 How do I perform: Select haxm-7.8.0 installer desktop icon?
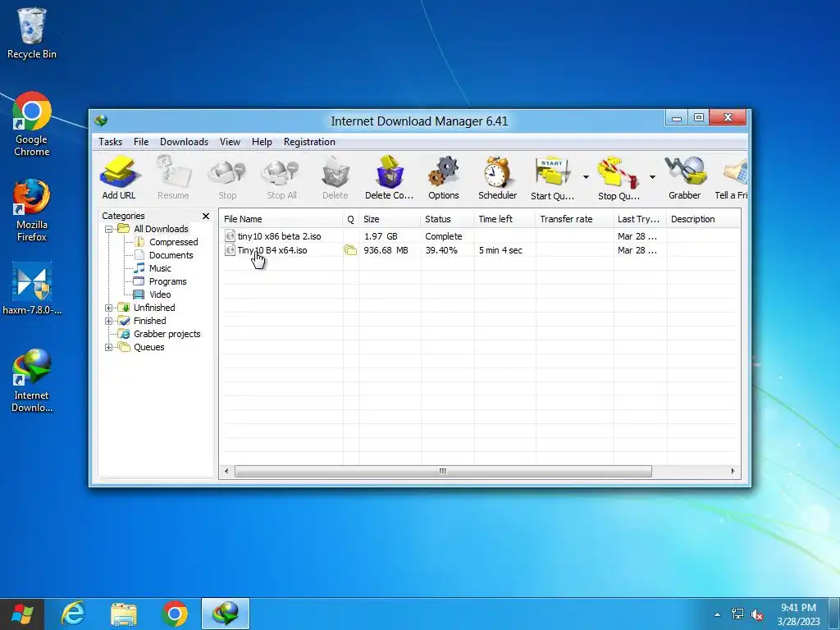pos(32,290)
